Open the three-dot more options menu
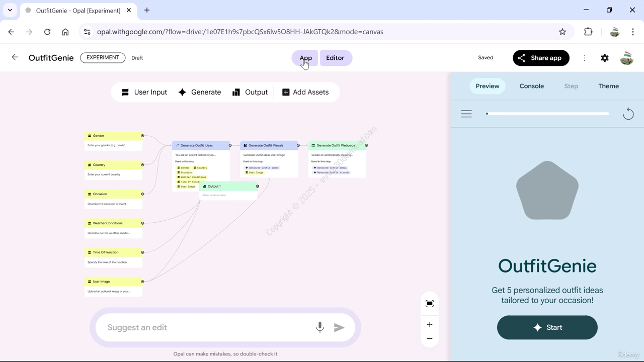 (x=585, y=58)
